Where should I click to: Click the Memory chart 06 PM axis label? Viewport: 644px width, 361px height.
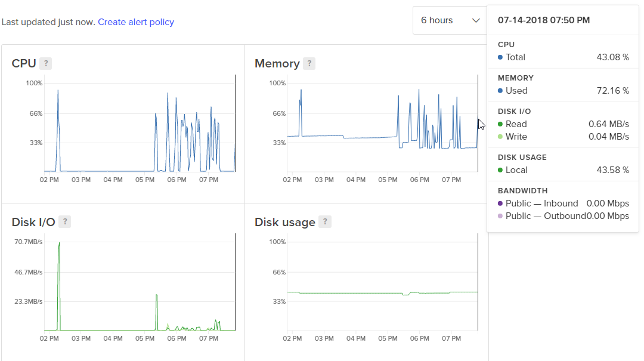click(419, 180)
